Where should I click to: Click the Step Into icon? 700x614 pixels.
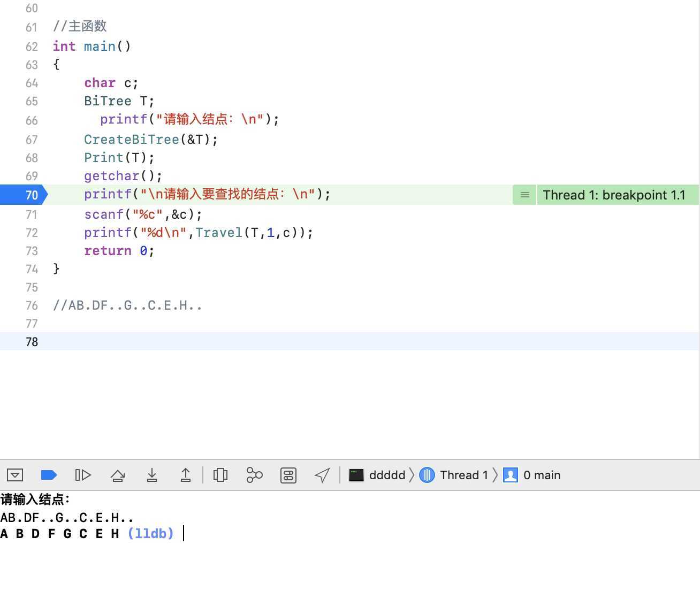152,475
